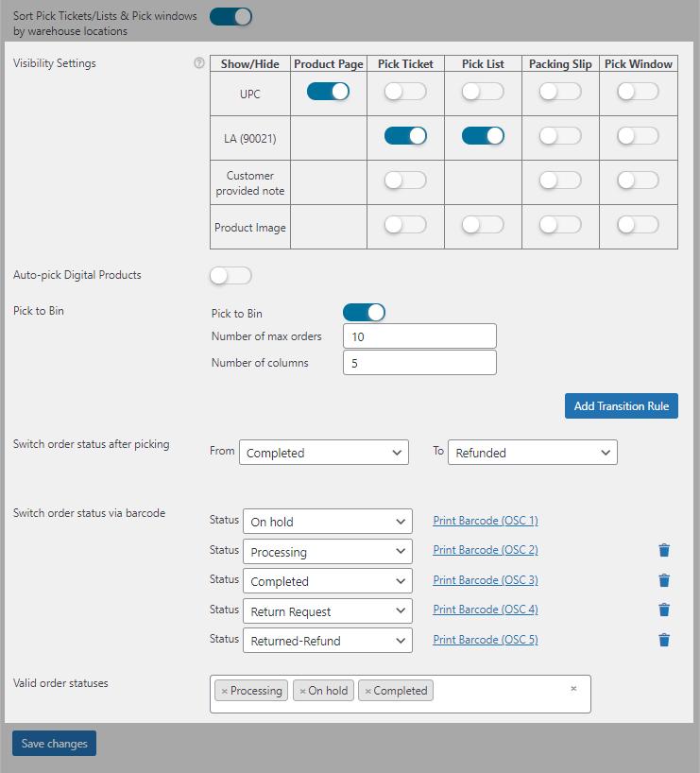
Task: Disable sorting by warehouse locations toggle
Action: tap(230, 16)
